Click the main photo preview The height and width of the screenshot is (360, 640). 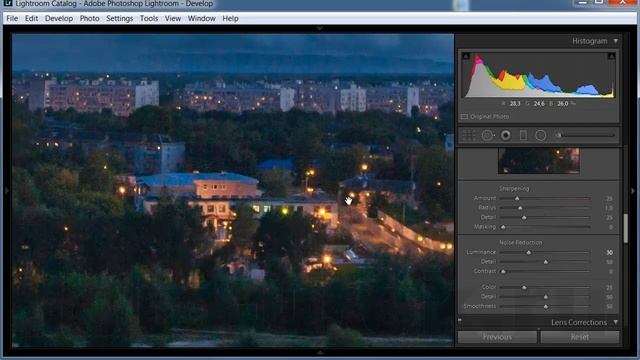pos(233,190)
